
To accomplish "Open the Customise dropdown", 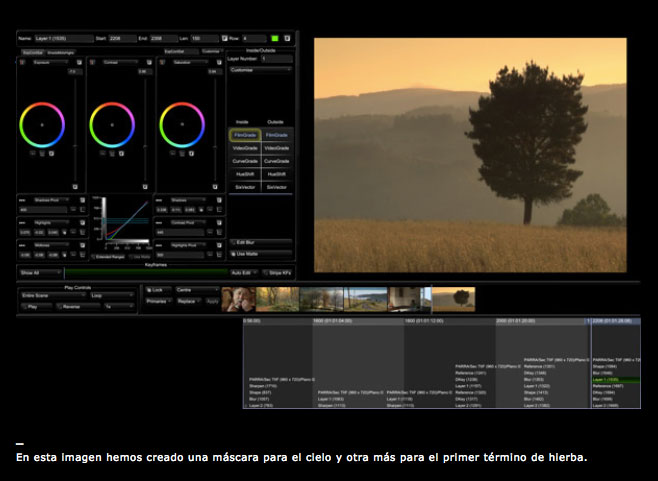I will (x=260, y=70).
